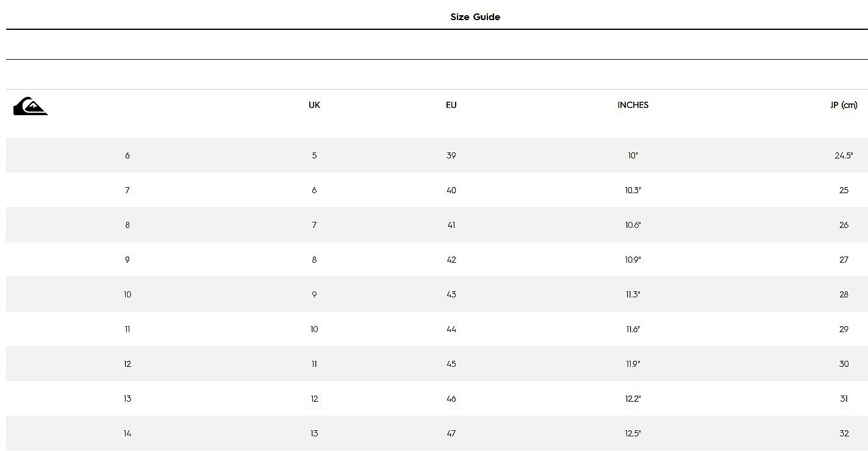Click the INCHES column header
The width and height of the screenshot is (868, 451).
click(633, 105)
